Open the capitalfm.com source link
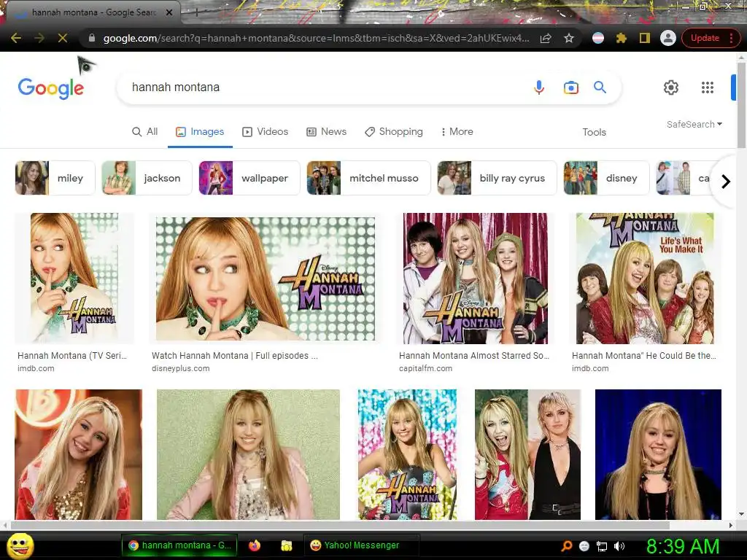 pyautogui.click(x=425, y=368)
